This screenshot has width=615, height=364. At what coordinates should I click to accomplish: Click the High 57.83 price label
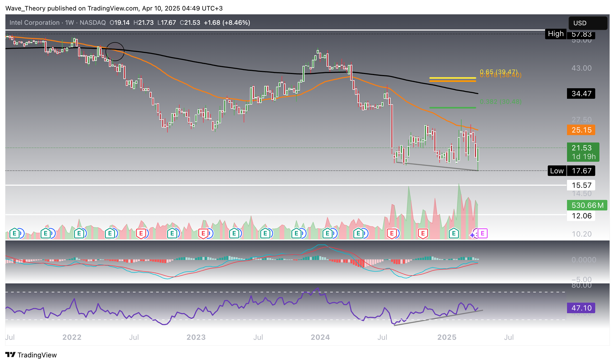pyautogui.click(x=570, y=34)
